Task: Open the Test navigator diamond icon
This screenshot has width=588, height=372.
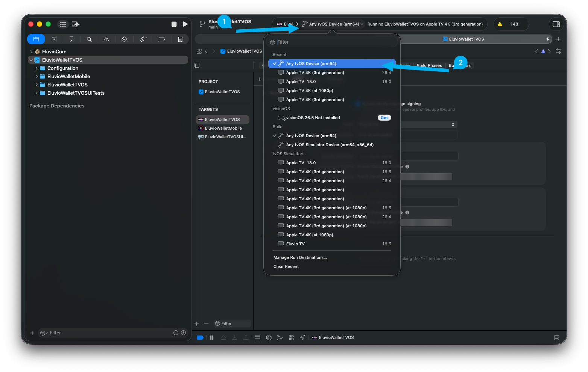Action: coord(124,39)
